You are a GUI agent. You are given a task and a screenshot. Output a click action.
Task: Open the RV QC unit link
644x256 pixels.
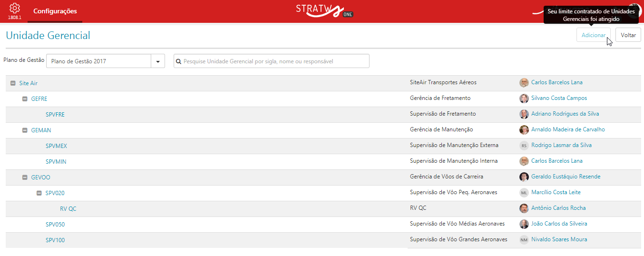(x=68, y=209)
